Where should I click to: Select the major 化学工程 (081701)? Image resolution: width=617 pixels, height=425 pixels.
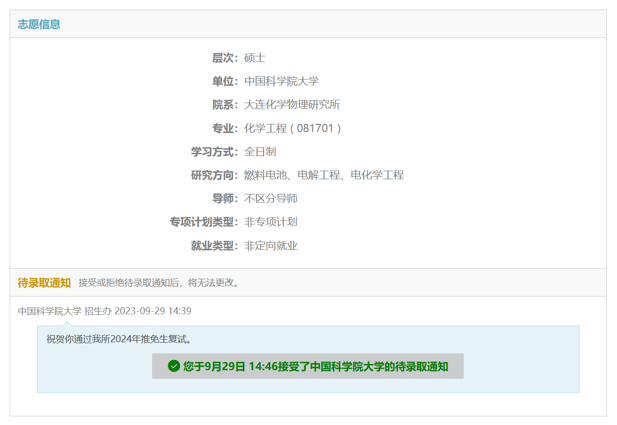tap(293, 128)
